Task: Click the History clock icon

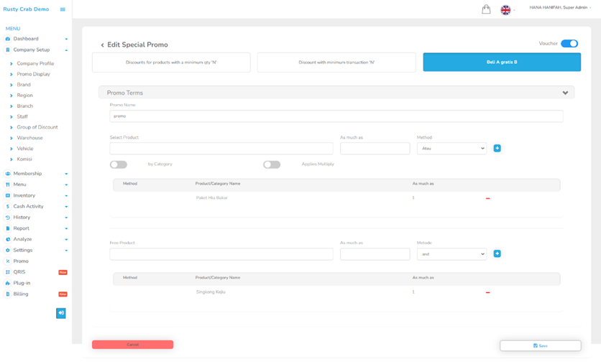Action: [x=8, y=217]
